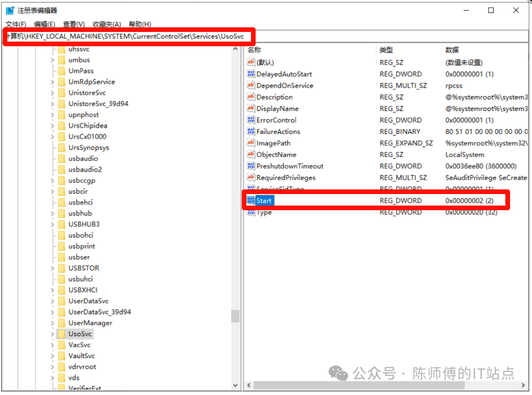The width and height of the screenshot is (532, 395).
Task: Click the string icon beside ImagePath
Action: tap(251, 143)
